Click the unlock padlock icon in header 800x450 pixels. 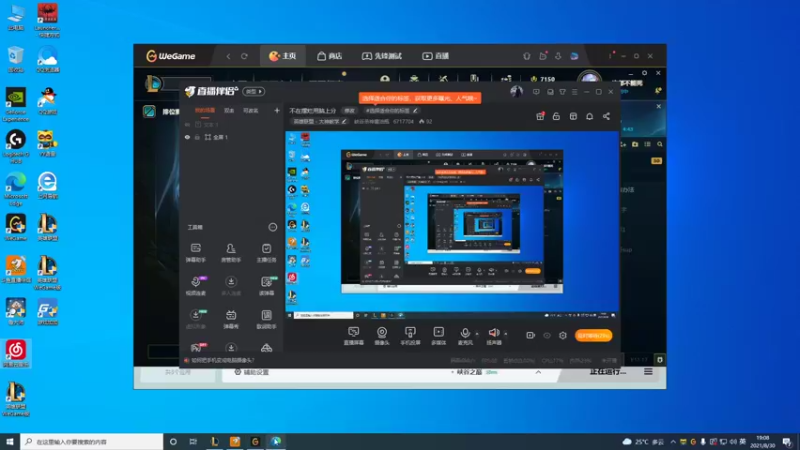556,116
